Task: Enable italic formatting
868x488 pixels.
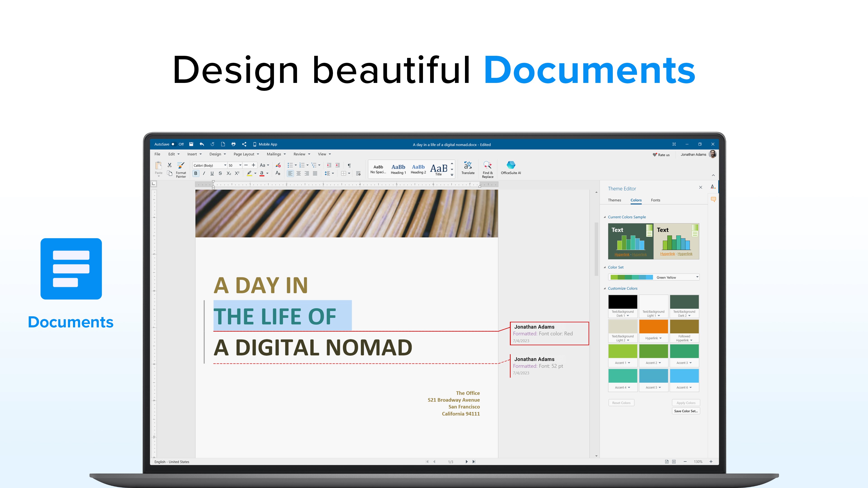Action: point(204,173)
